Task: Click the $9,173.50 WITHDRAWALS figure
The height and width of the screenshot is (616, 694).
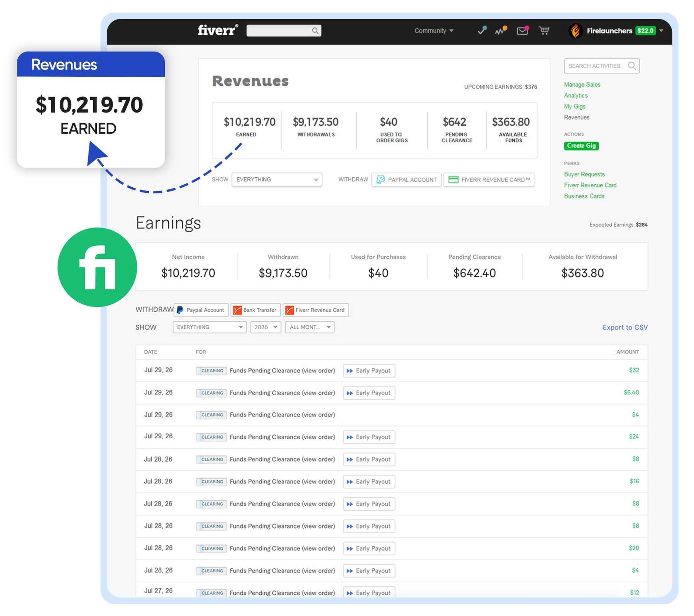Action: [x=316, y=122]
